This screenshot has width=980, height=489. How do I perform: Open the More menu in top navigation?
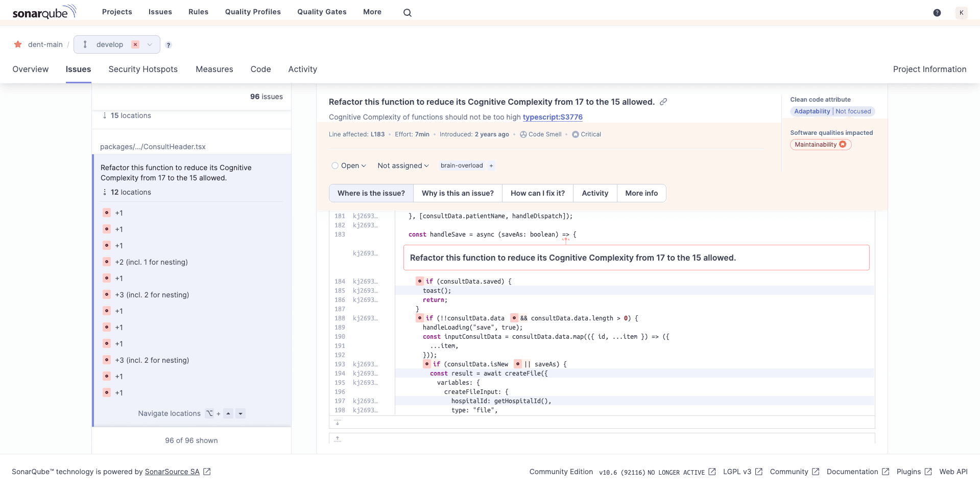tap(372, 12)
